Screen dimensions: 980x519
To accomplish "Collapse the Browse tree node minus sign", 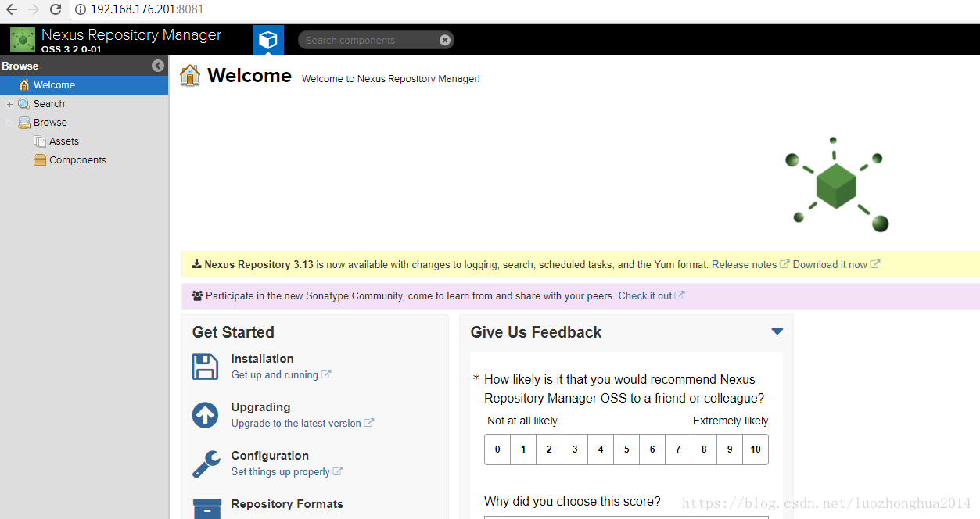I will (x=9, y=123).
